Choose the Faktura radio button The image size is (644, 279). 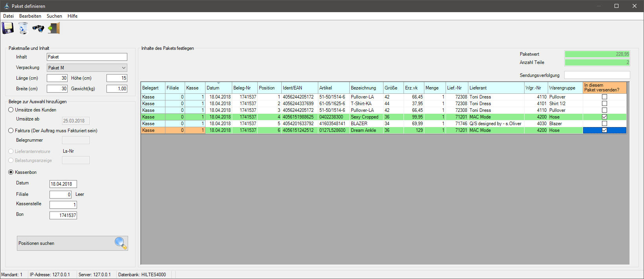[x=11, y=131]
